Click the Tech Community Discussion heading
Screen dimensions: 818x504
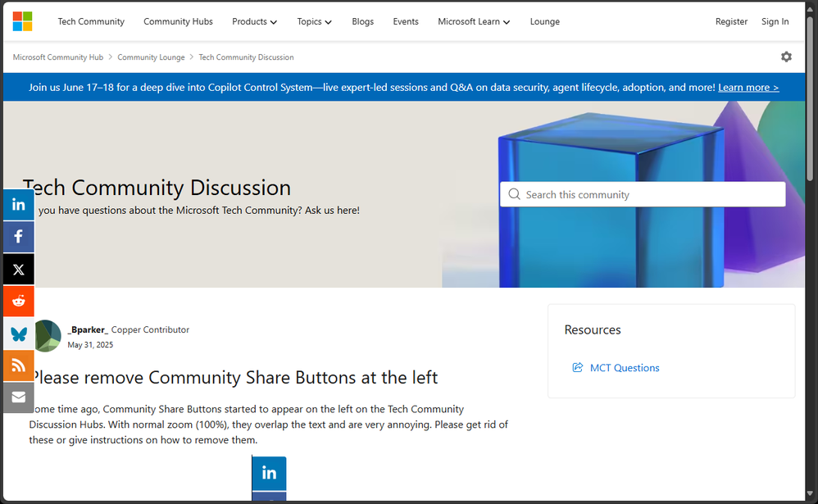[157, 188]
